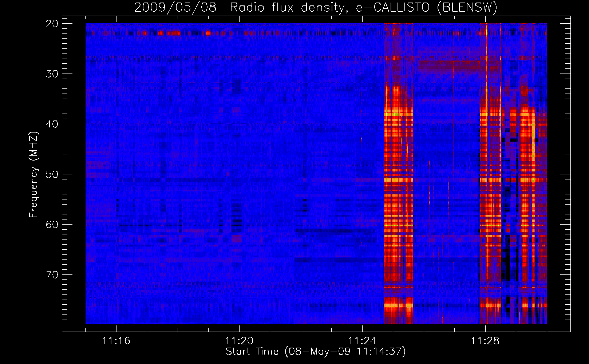Image resolution: width=589 pixels, height=364 pixels.
Task: Click the '20' frequency tick label
Action: click(x=52, y=24)
